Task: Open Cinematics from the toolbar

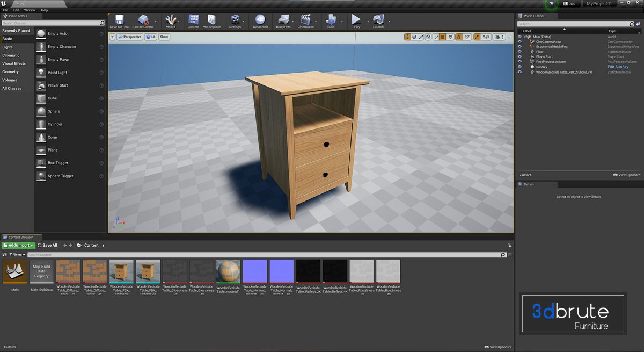Action: [x=305, y=20]
